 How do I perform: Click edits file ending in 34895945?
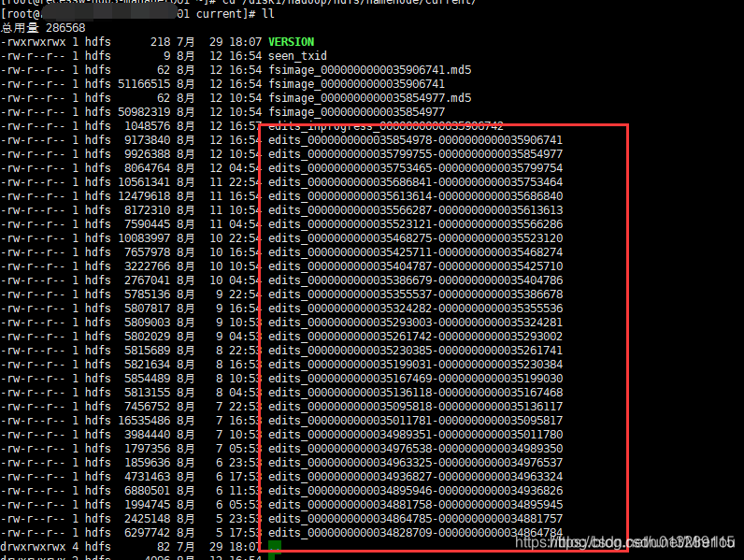point(415,505)
